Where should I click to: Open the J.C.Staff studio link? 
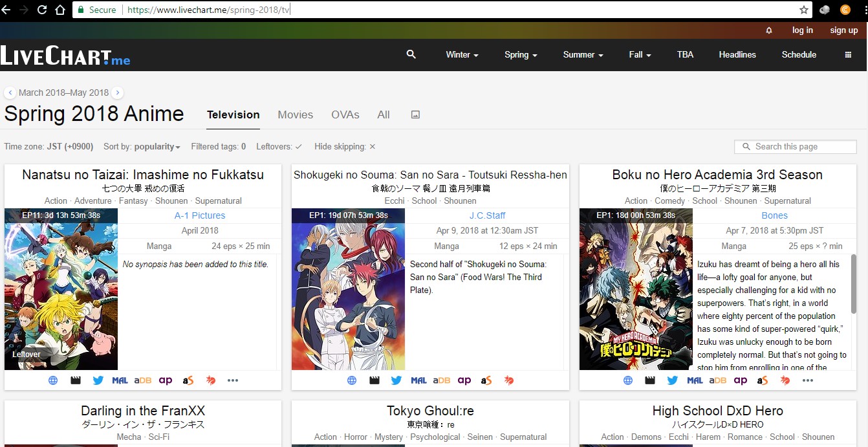click(x=487, y=215)
